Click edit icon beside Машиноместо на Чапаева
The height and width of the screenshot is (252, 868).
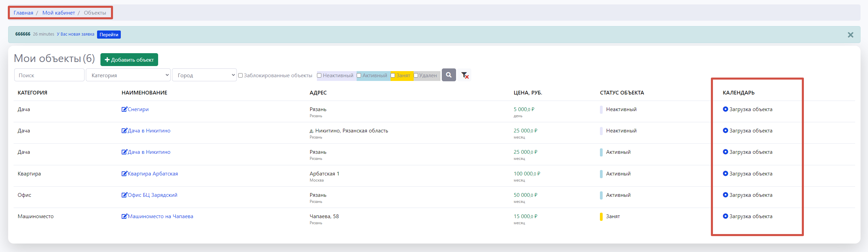[124, 216]
